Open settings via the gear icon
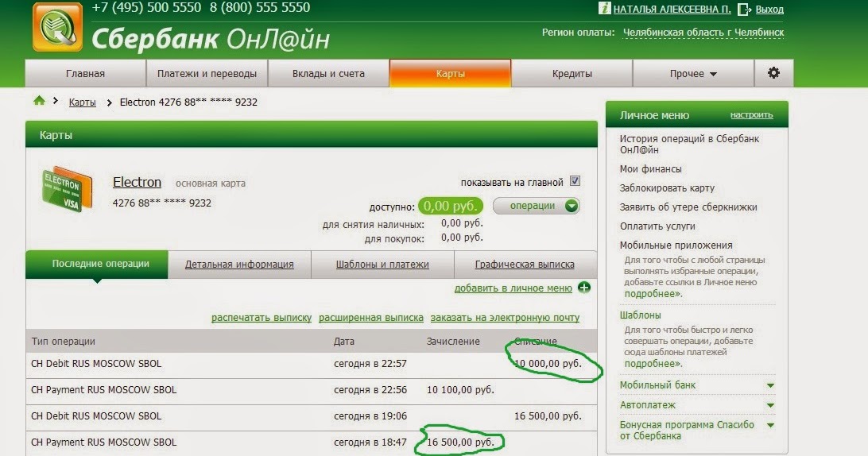The image size is (868, 456). (x=773, y=73)
